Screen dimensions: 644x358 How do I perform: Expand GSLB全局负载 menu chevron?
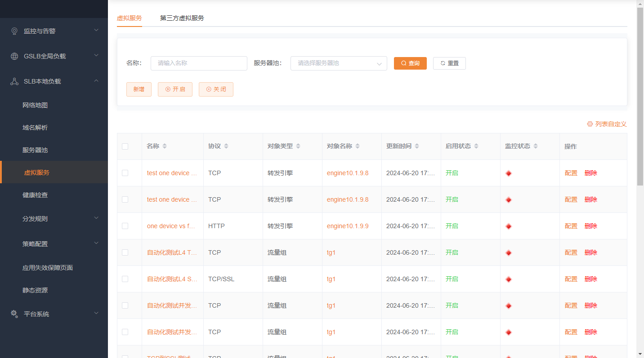(96, 55)
